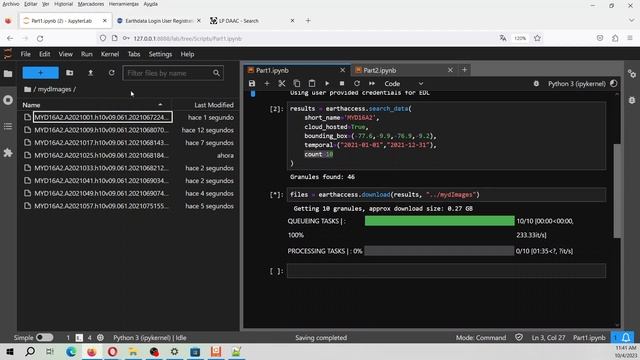Click the Filter files by name field

[x=173, y=73]
